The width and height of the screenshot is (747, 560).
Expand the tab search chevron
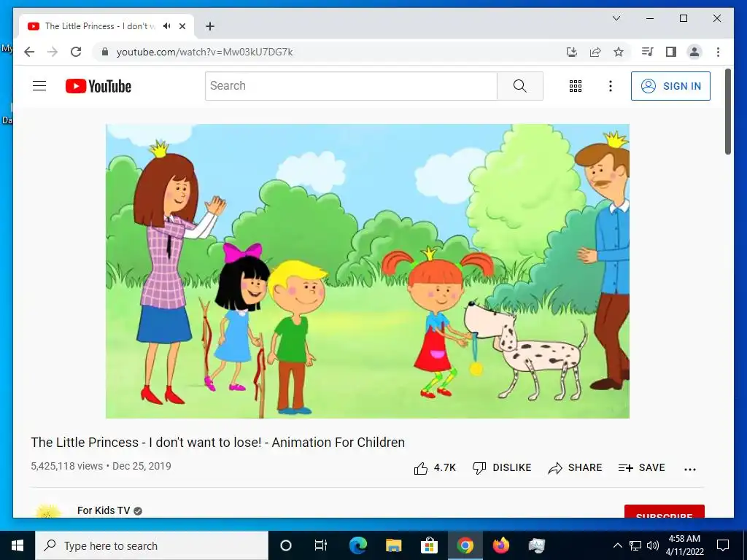[616, 18]
